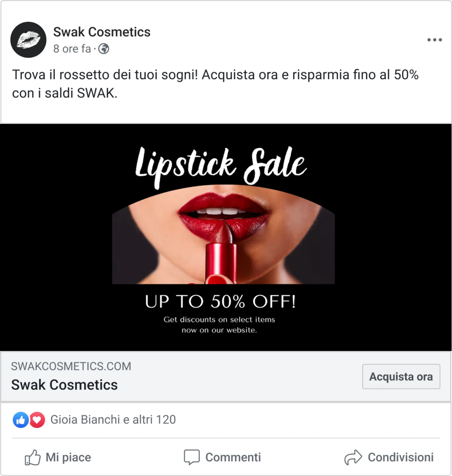Click the Commenti label
The image size is (452, 476).
pyautogui.click(x=233, y=457)
